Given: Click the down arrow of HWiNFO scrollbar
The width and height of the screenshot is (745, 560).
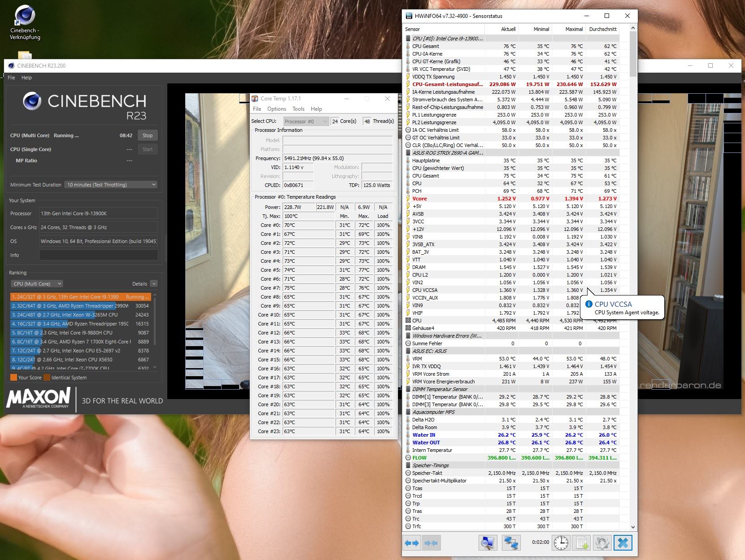Looking at the screenshot, I should pos(633,527).
